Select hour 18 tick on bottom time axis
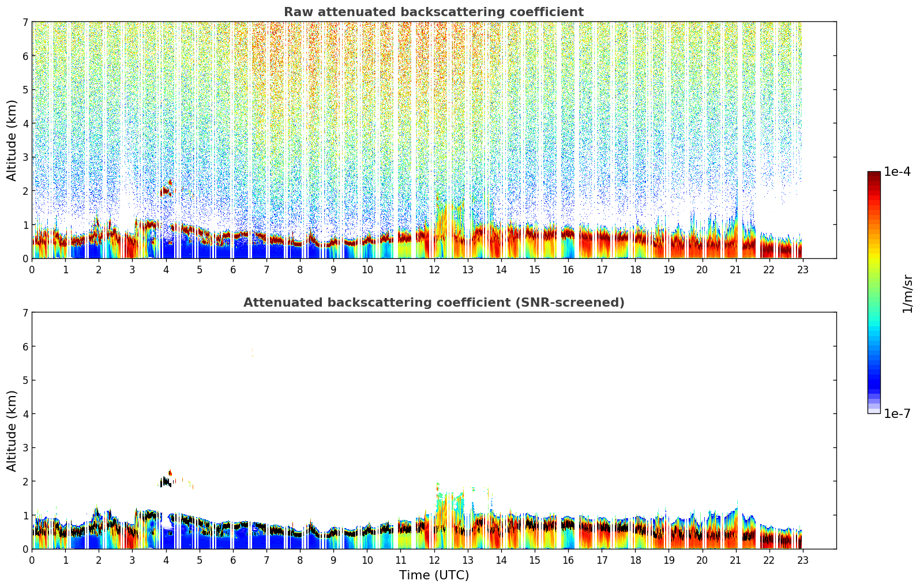The width and height of the screenshot is (920, 588). click(x=635, y=560)
